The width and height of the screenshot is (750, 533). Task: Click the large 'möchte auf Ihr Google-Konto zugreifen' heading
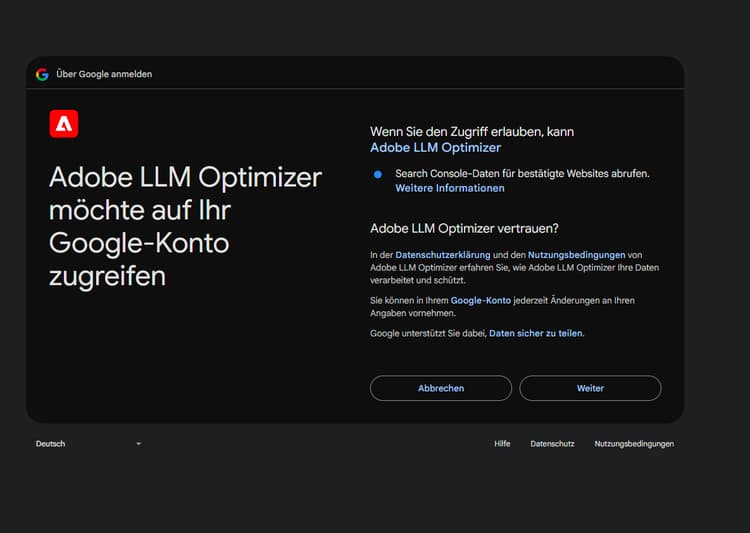[x=185, y=226]
